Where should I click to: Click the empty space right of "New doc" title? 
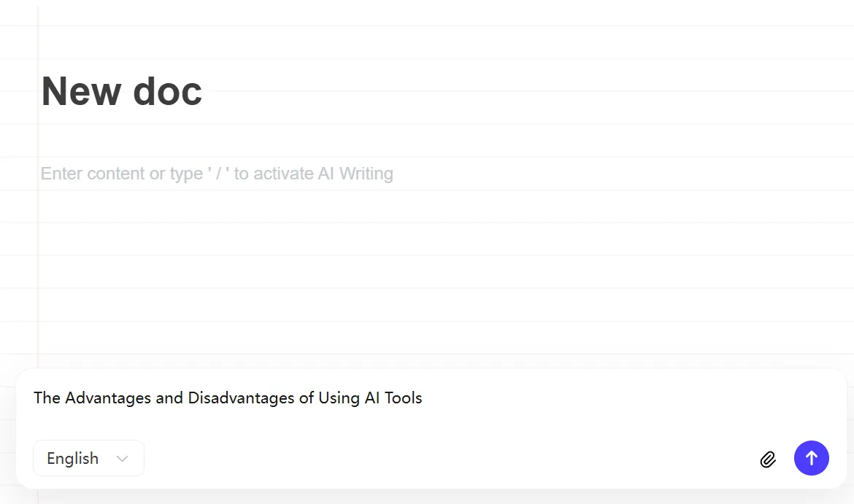(x=511, y=92)
